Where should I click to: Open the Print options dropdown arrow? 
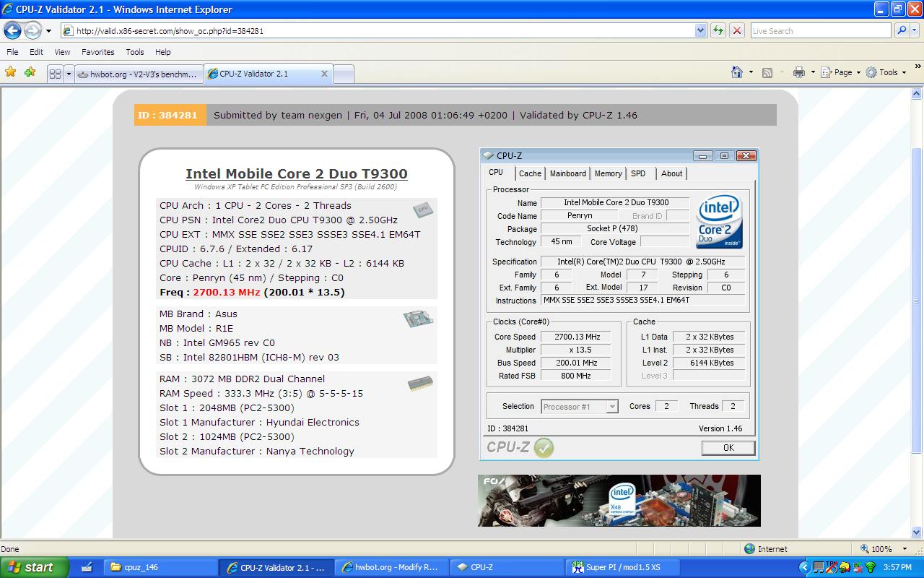coord(812,72)
